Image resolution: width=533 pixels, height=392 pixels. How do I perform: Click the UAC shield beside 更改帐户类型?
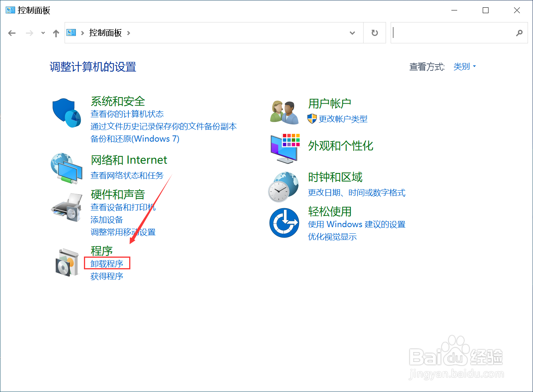point(312,119)
